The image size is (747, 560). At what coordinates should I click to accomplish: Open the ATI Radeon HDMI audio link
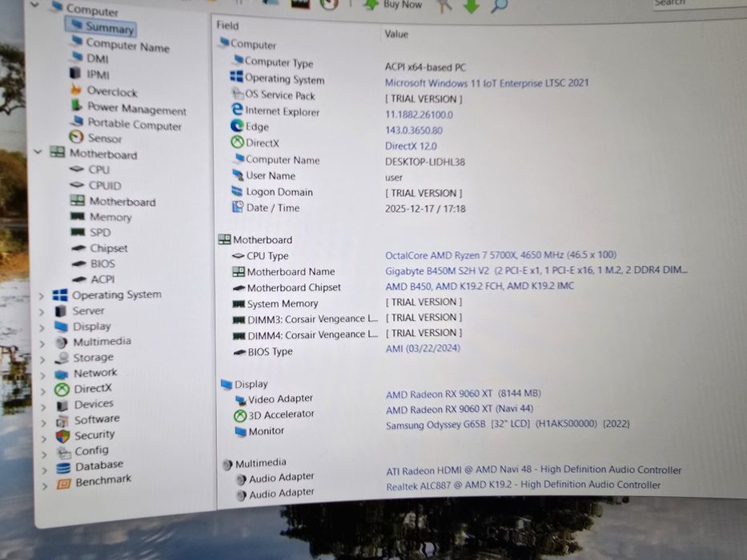coord(533,470)
